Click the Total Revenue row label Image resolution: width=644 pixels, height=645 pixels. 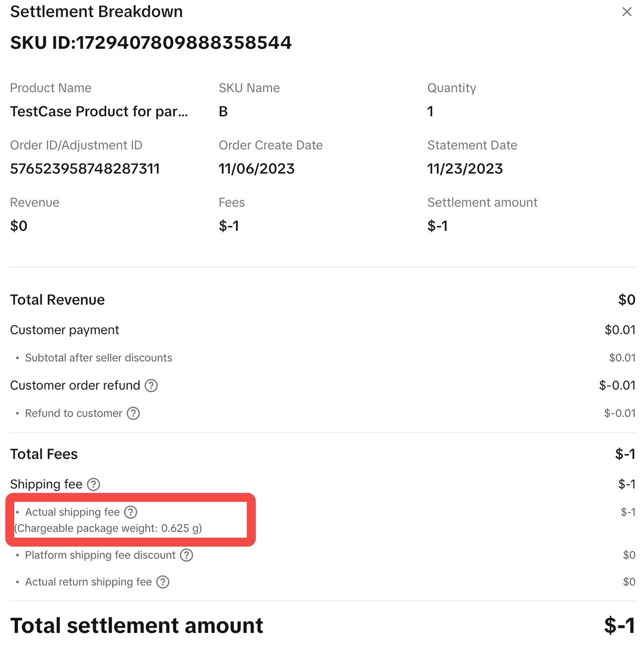click(57, 300)
